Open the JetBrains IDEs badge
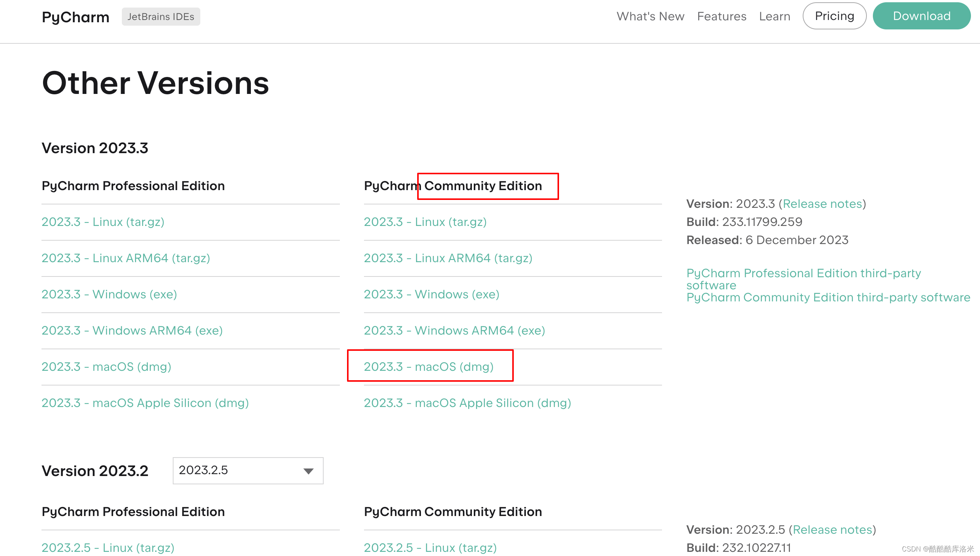 (x=161, y=17)
